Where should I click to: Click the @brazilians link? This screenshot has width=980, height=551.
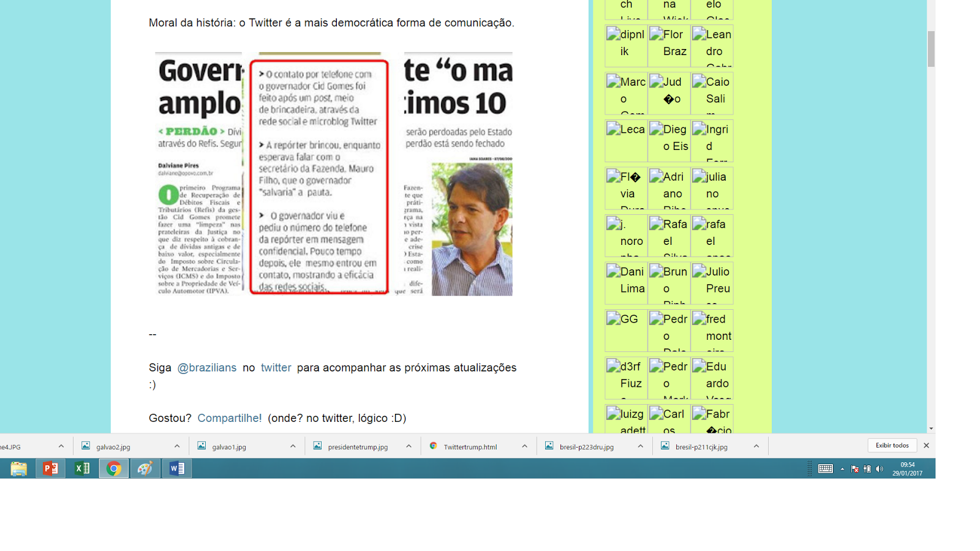coord(207,368)
